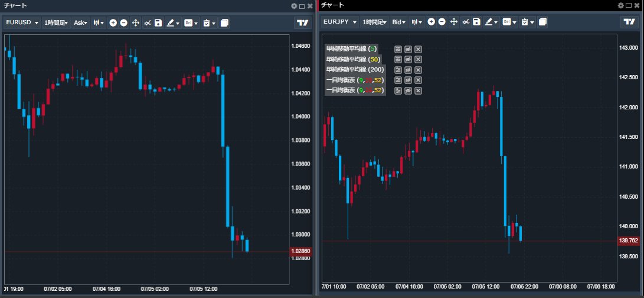Viewport: 644px width, 298px height.
Task: Maximize the EURJPY chart window
Action: [x=629, y=5]
